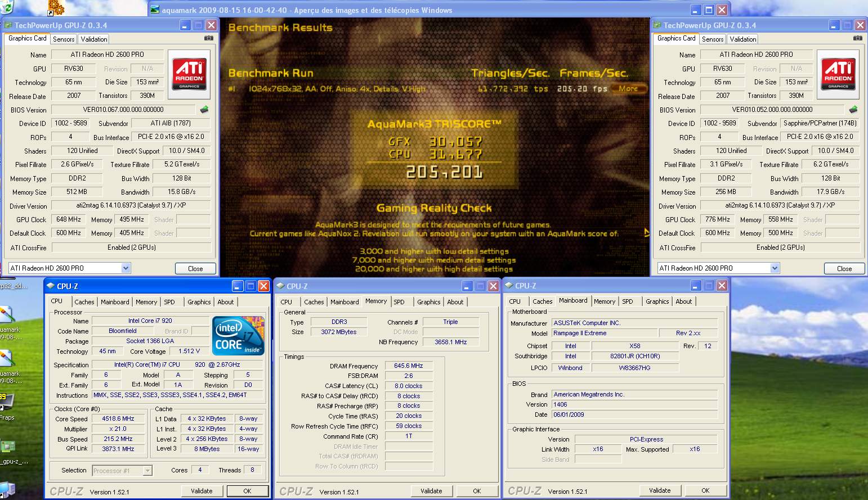Open Memory tab in left CPU-Z
868x500 pixels.
coord(146,302)
